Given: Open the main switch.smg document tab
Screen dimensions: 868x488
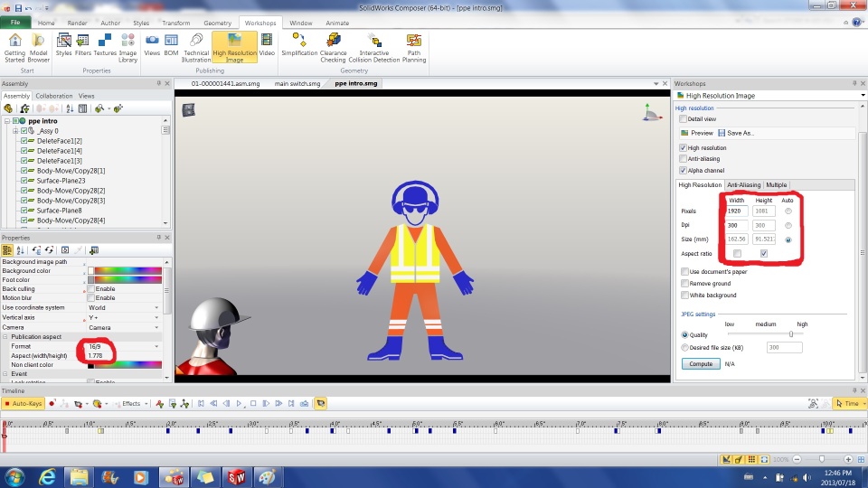Looking at the screenshot, I should click(x=297, y=83).
